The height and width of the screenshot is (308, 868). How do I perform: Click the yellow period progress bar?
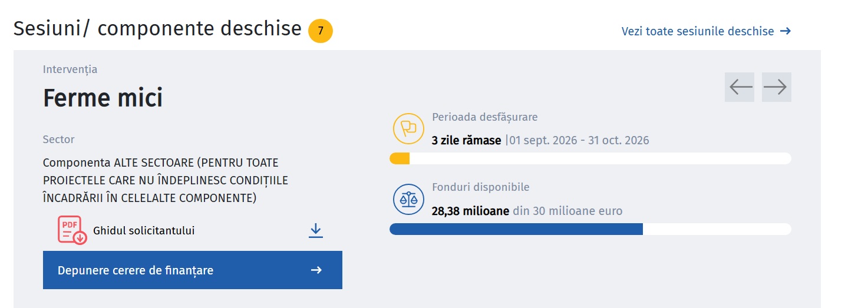pos(590,158)
